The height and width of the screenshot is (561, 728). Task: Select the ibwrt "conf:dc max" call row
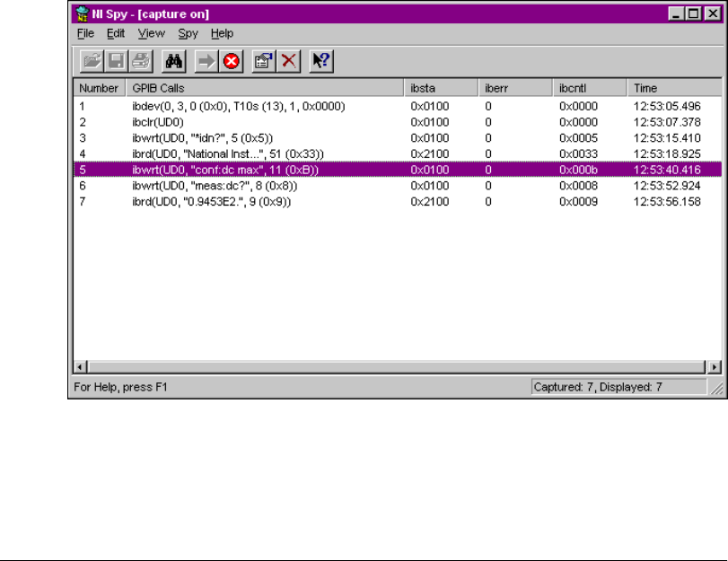(398, 170)
